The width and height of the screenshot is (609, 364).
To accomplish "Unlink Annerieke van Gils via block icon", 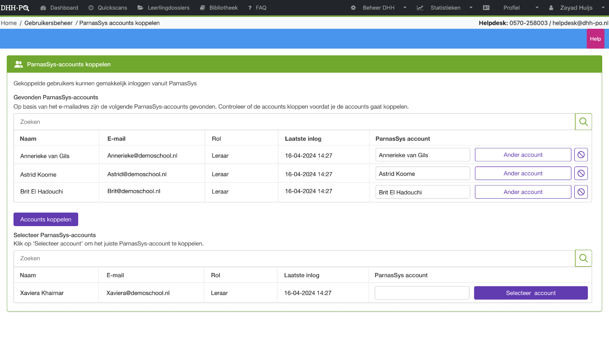I will (x=581, y=155).
